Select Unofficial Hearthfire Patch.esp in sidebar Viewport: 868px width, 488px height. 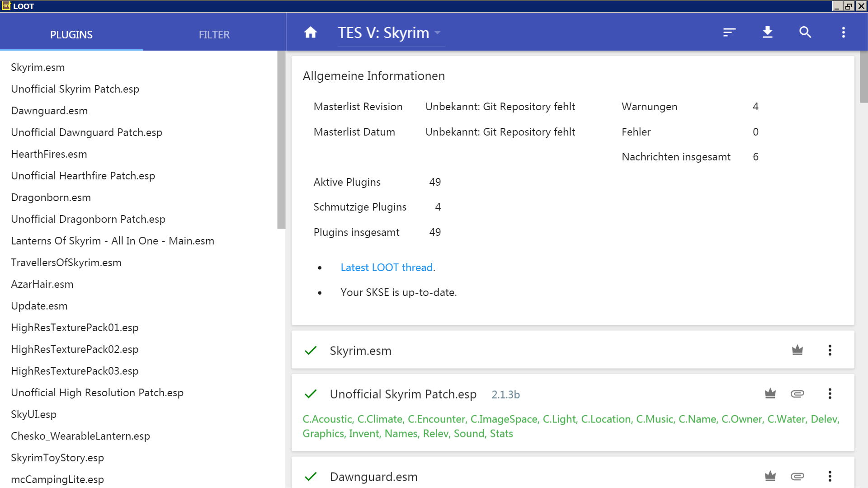coord(83,176)
